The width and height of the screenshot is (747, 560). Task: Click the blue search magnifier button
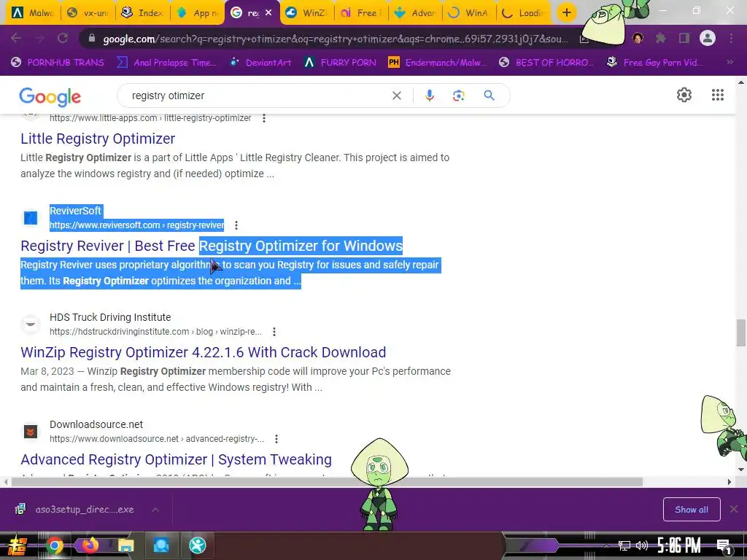pyautogui.click(x=489, y=96)
